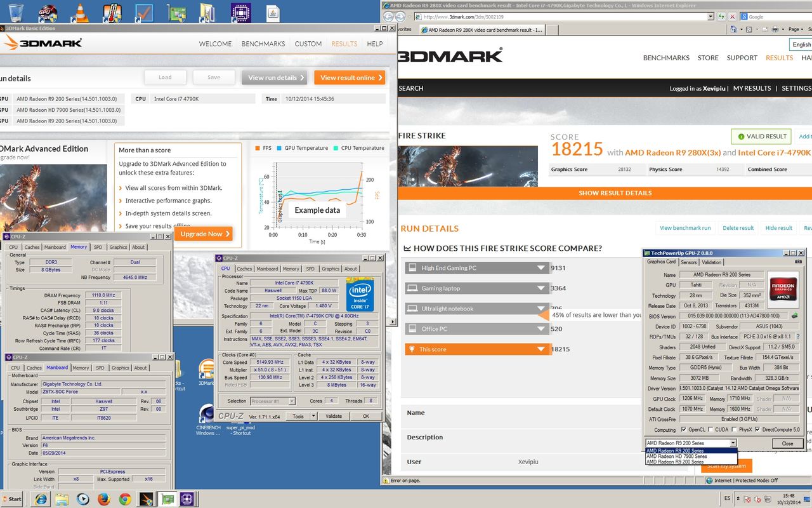Switch to the SPD tab in CPU-Z
The width and height of the screenshot is (812, 508).
click(310, 269)
